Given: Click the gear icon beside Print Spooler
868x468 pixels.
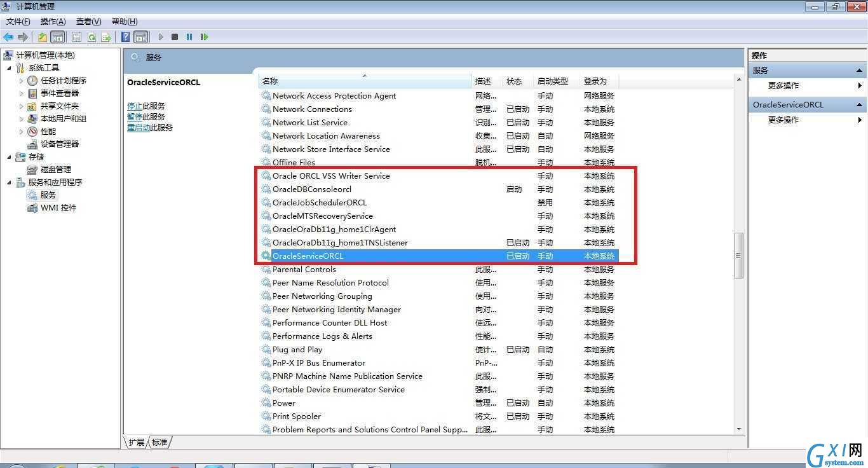Looking at the screenshot, I should [x=266, y=416].
